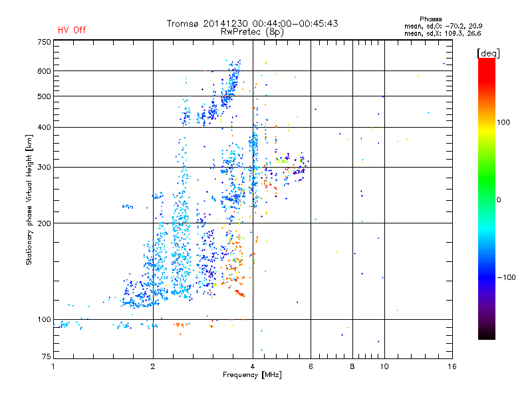Viewport: 532px width, 399px height.
Task: Click the x-axis tick '2'
Action: pyautogui.click(x=153, y=366)
